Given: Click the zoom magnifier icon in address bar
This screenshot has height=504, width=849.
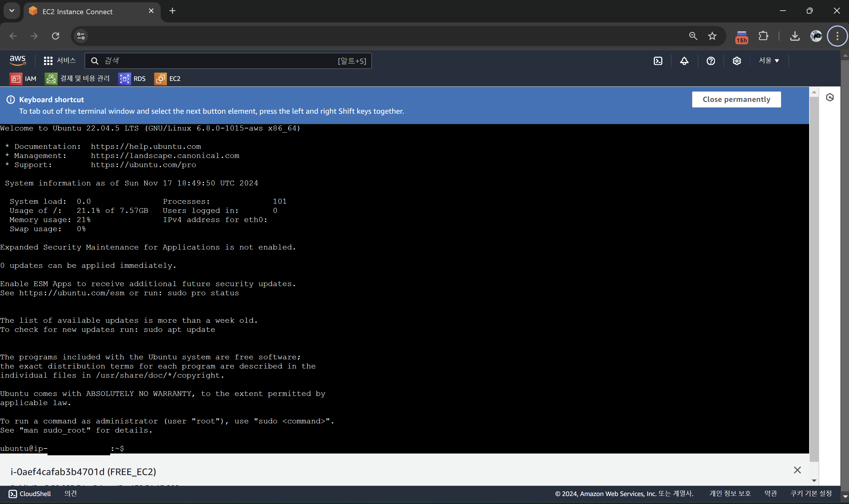Looking at the screenshot, I should 693,36.
